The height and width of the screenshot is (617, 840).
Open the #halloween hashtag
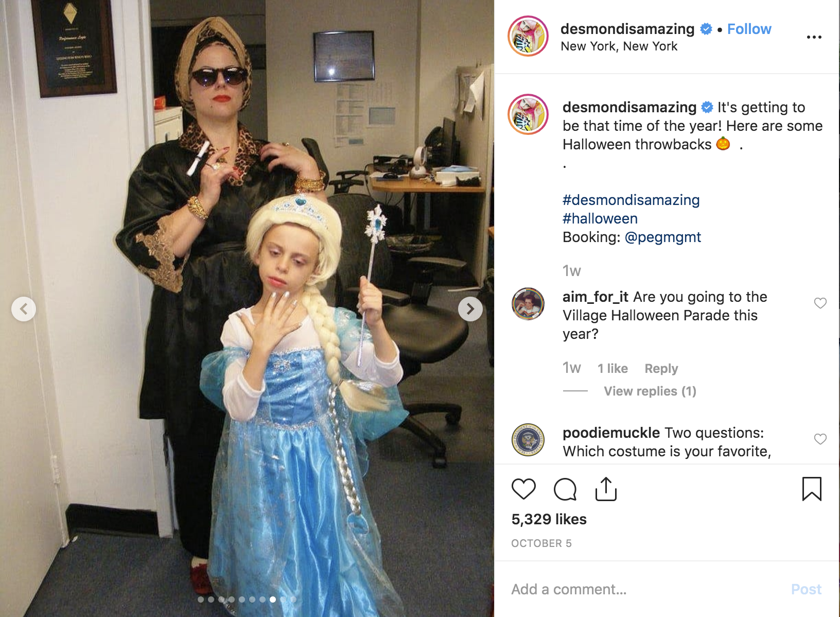[600, 218]
